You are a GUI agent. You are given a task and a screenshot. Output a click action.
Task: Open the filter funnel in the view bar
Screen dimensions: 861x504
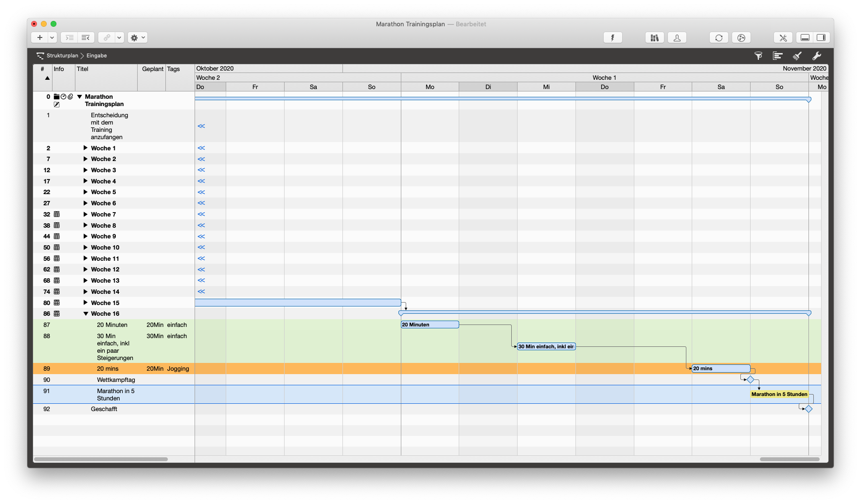[x=758, y=56]
